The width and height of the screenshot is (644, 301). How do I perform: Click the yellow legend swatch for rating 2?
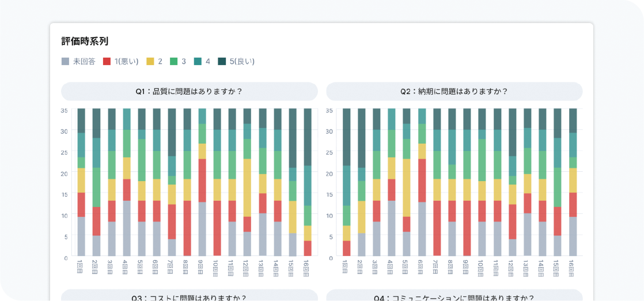point(150,61)
